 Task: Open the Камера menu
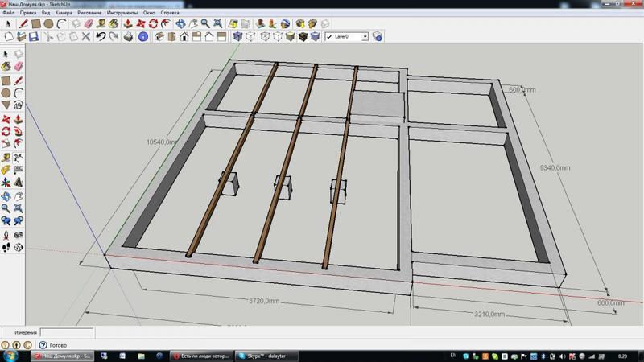coord(64,14)
